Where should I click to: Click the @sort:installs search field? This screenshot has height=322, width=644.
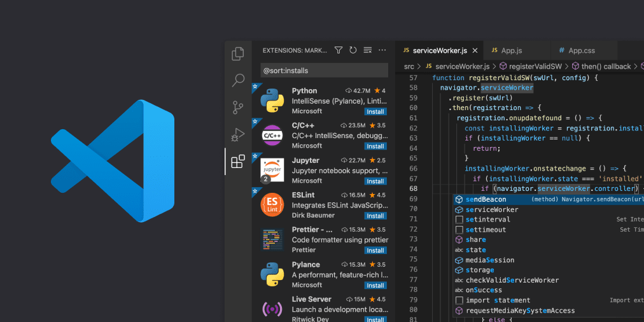[x=324, y=71]
